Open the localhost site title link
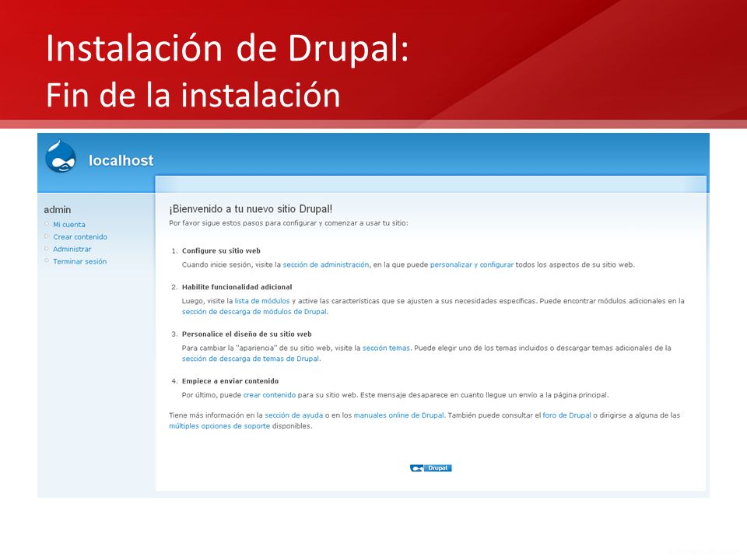 pos(121,160)
